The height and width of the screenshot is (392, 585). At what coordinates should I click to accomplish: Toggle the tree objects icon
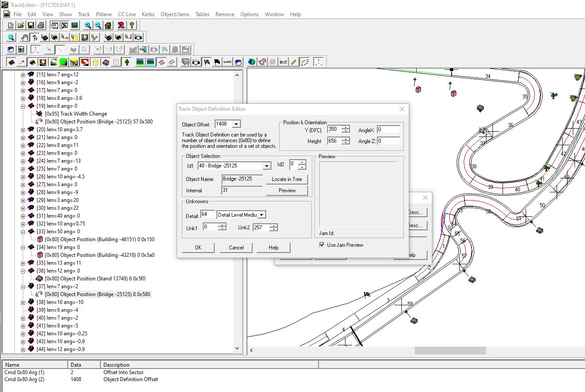[127, 62]
